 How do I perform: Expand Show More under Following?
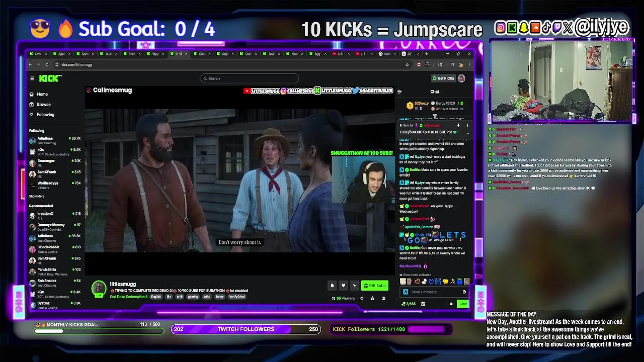(37, 196)
